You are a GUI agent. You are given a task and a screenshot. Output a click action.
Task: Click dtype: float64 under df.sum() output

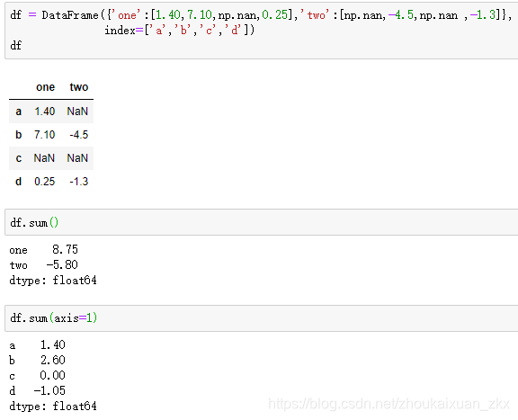coord(53,281)
